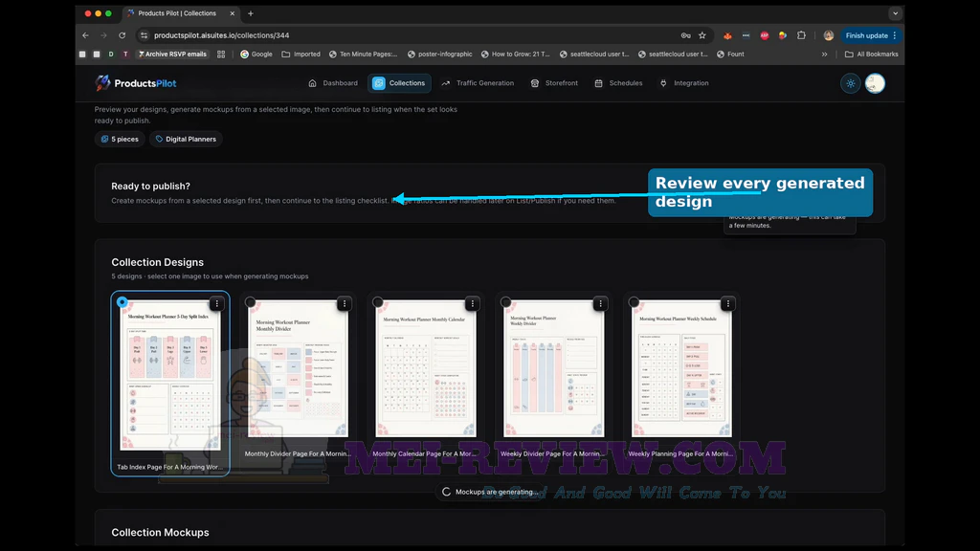Open the How to Grow bookmark

[516, 55]
